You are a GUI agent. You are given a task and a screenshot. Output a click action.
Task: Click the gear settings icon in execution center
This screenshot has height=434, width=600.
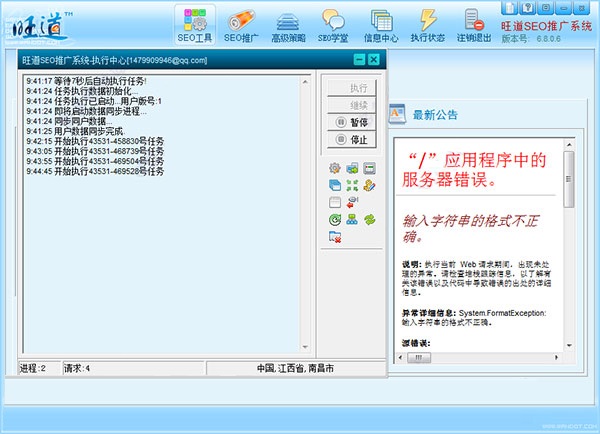coord(335,168)
